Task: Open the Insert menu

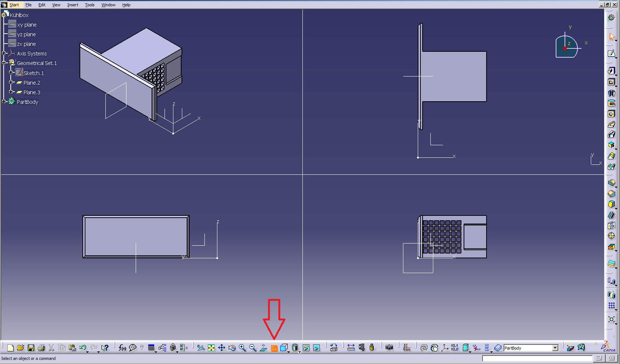Action: [x=72, y=5]
